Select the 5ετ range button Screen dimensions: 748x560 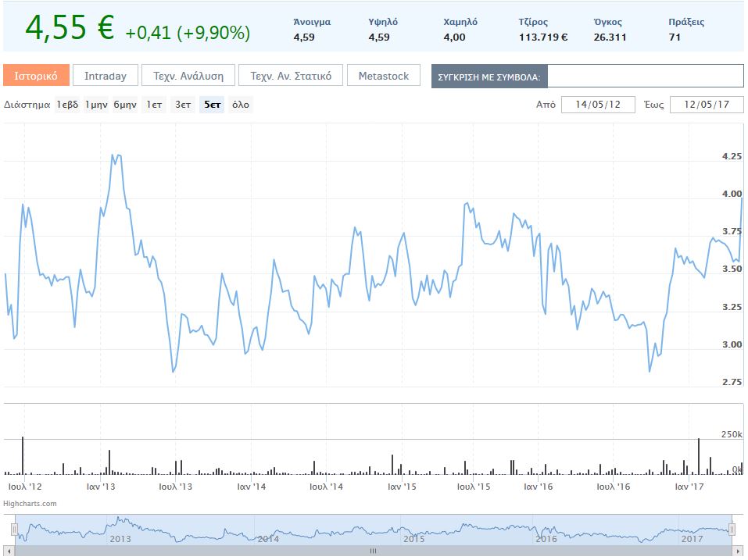click(212, 105)
